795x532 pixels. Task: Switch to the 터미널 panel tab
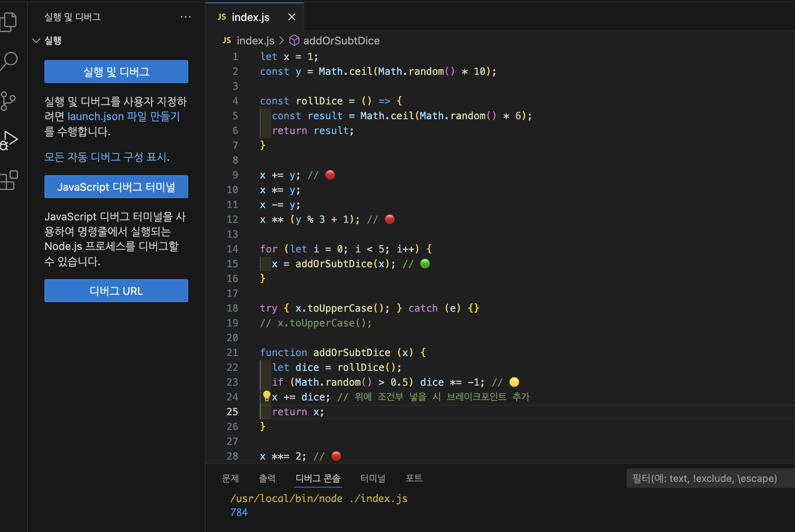(372, 478)
